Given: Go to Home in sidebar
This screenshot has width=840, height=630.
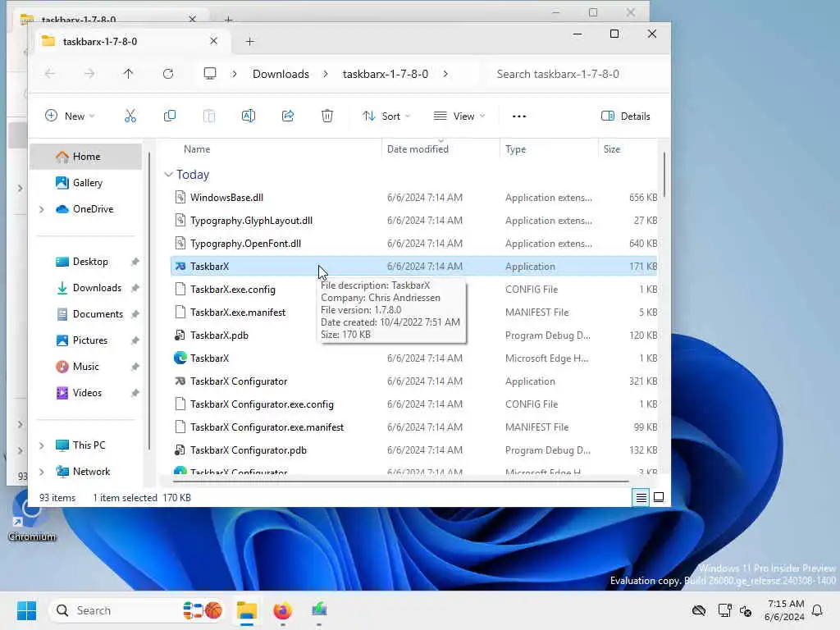Looking at the screenshot, I should point(85,157).
